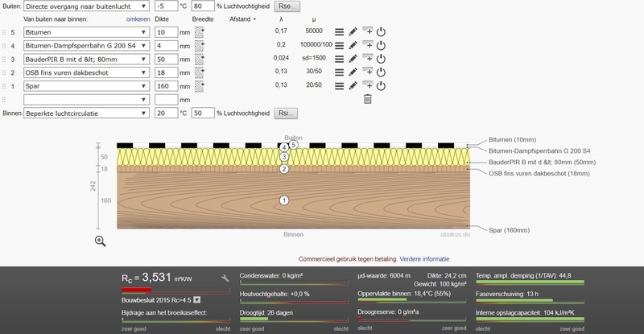Toggle the BauderPIR B layer power icon

pyautogui.click(x=381, y=59)
